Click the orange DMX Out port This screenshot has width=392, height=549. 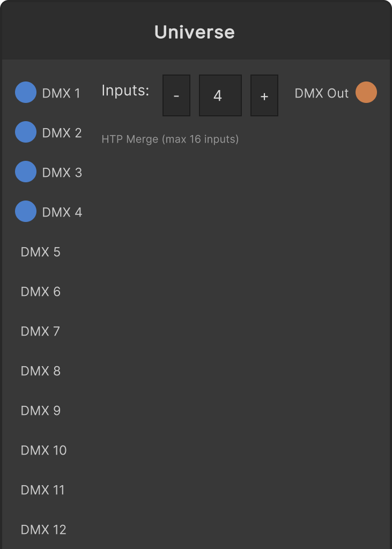click(x=366, y=92)
